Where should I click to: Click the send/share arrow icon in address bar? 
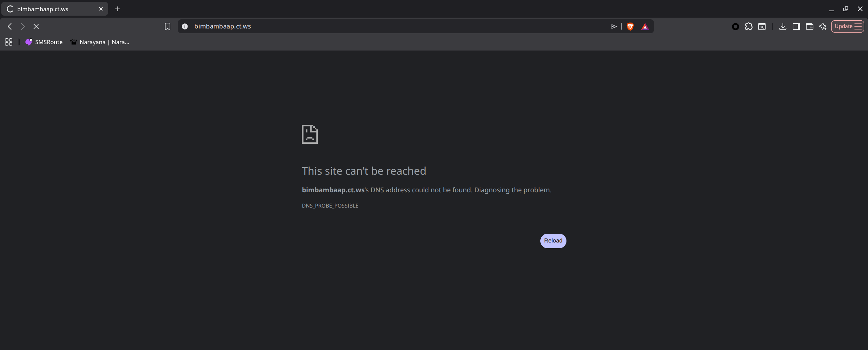pos(614,26)
